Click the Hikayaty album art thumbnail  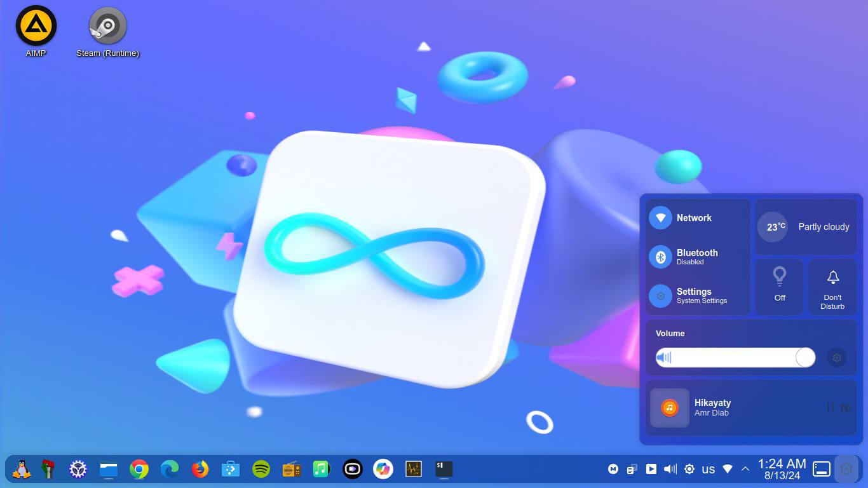coord(670,408)
